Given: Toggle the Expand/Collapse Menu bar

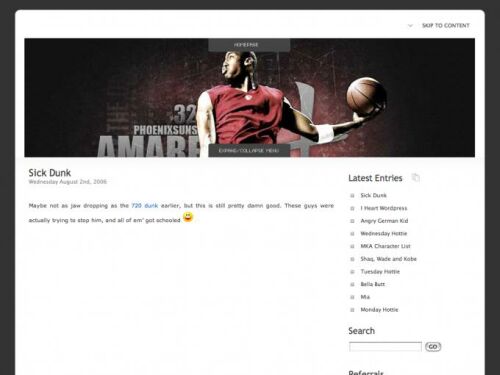Looking at the screenshot, I should point(249,151).
